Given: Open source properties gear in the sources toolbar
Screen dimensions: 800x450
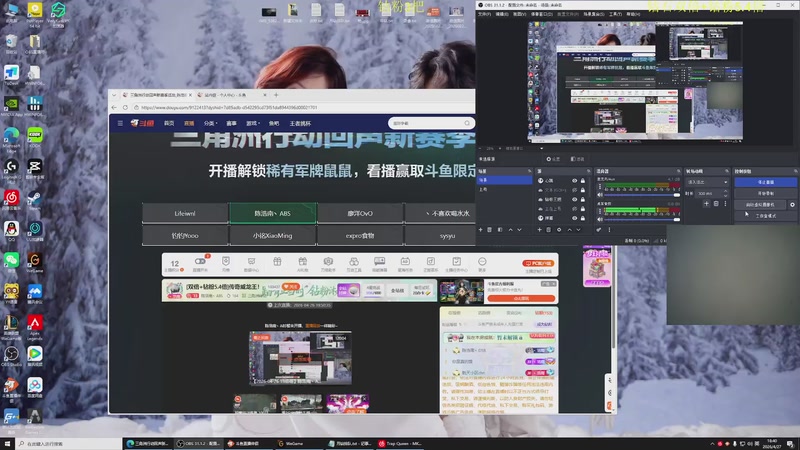Looking at the screenshot, I should [x=559, y=230].
